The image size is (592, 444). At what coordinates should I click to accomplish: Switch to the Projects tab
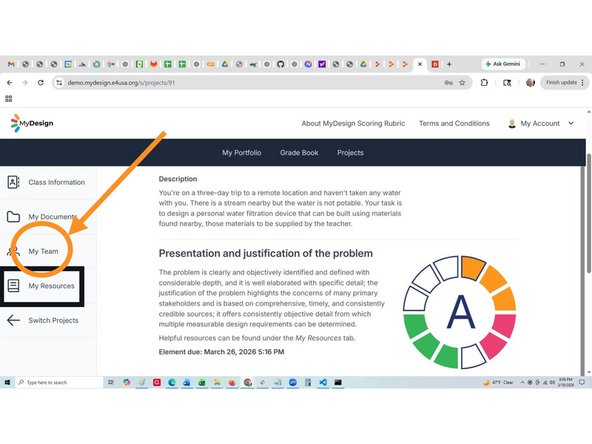pos(350,153)
